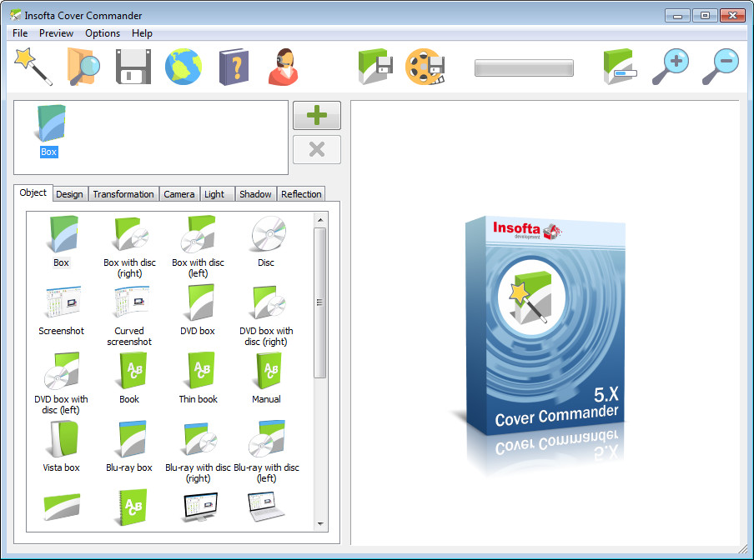Choose the Box object type

[x=62, y=242]
